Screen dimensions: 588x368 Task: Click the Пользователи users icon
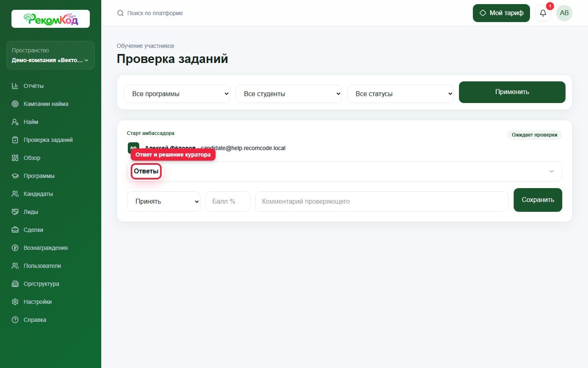click(x=15, y=266)
